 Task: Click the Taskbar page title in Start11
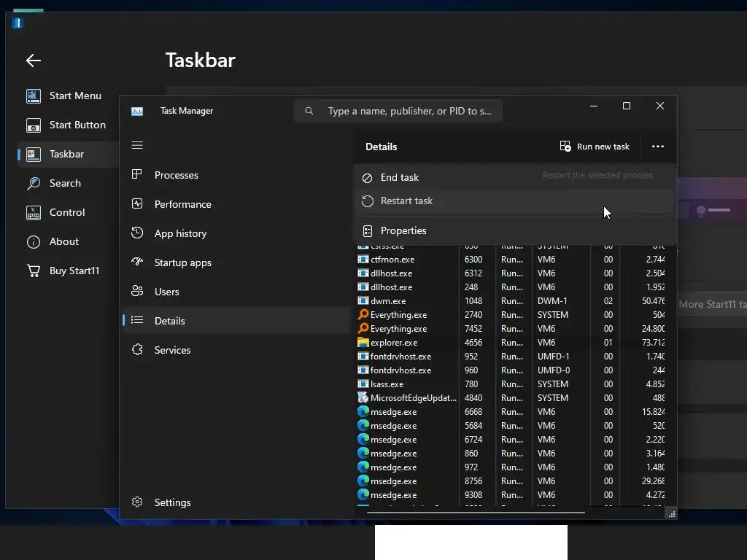[201, 61]
